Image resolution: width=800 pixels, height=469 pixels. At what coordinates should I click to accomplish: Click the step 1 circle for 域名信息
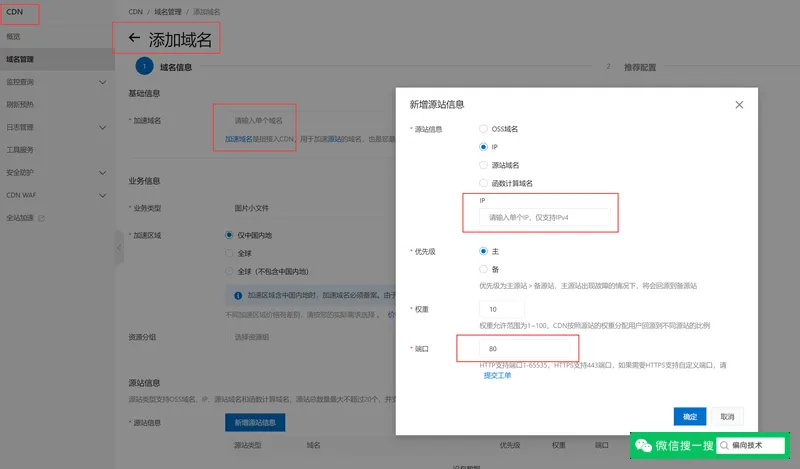coord(144,66)
